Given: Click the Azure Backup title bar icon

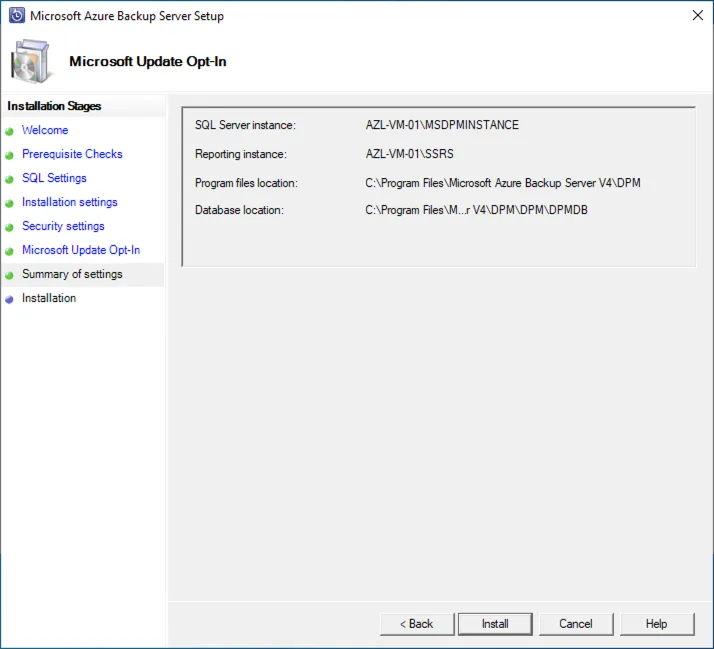Looking at the screenshot, I should [x=16, y=16].
